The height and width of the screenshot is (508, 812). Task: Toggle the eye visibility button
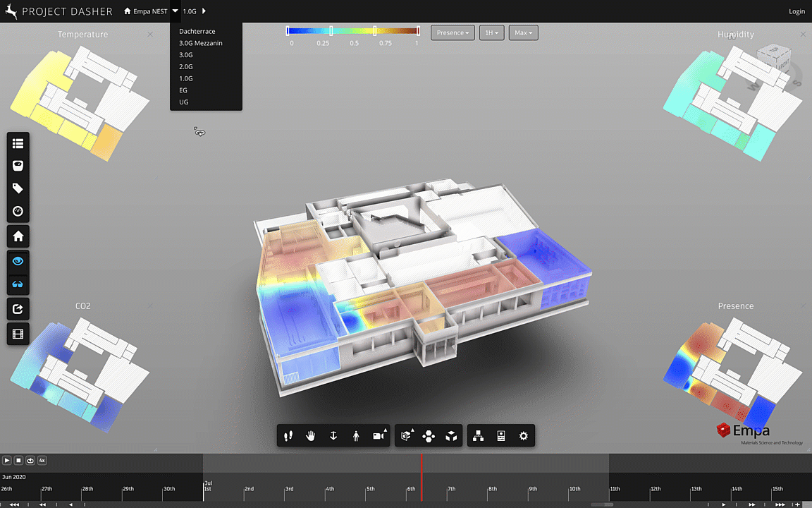18,261
